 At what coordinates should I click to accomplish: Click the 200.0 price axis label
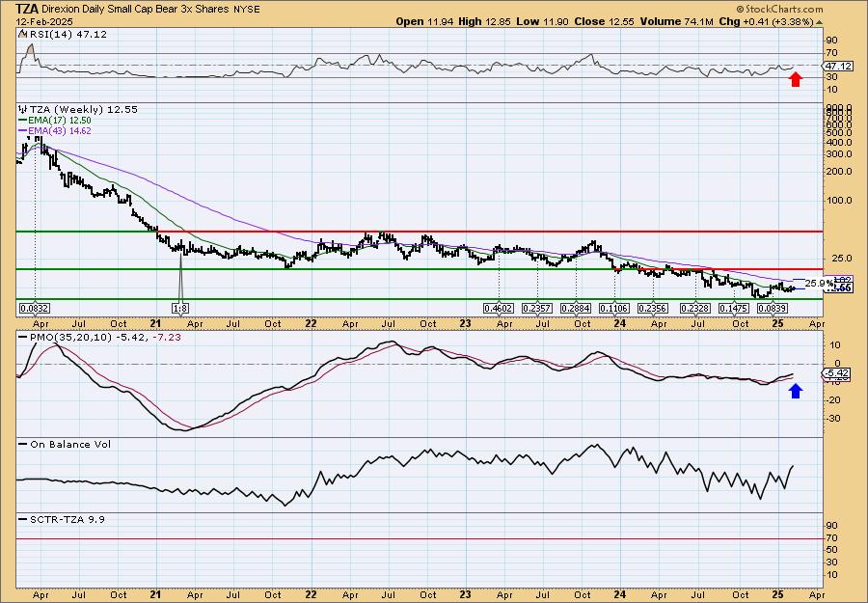point(838,171)
